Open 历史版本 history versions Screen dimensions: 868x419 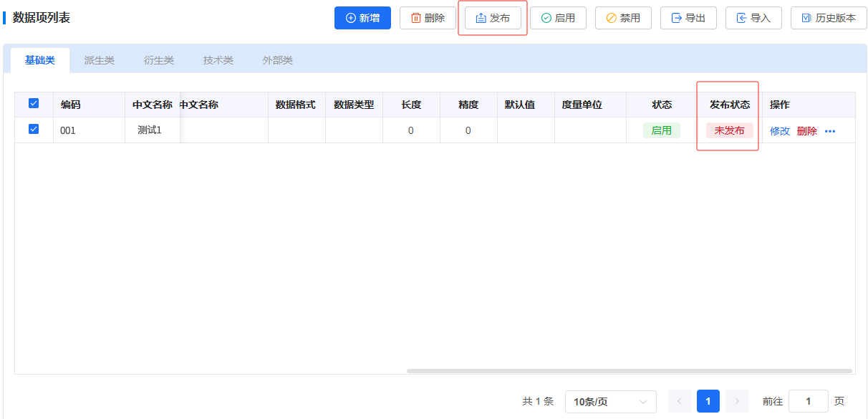pos(829,18)
